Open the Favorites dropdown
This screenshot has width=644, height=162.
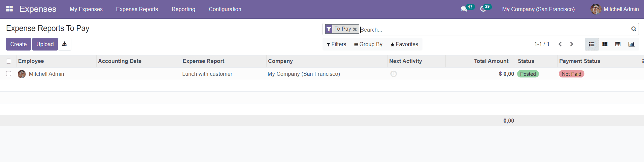pyautogui.click(x=404, y=44)
